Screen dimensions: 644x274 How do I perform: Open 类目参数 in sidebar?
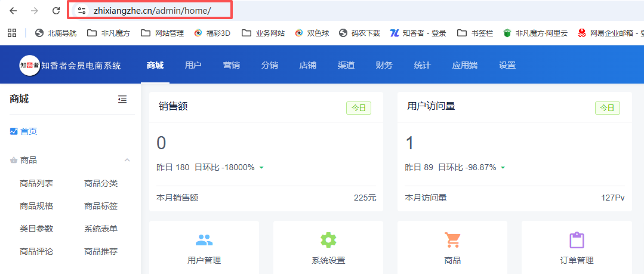point(36,229)
